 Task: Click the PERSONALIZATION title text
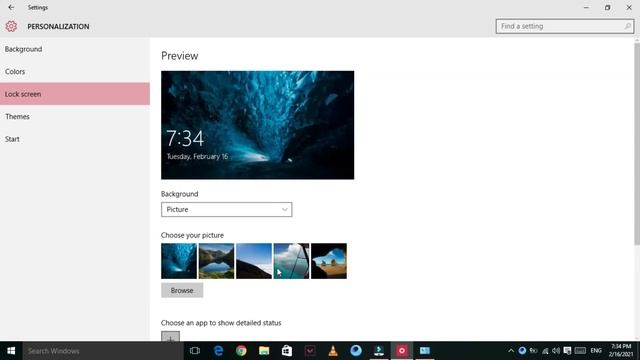pos(58,27)
